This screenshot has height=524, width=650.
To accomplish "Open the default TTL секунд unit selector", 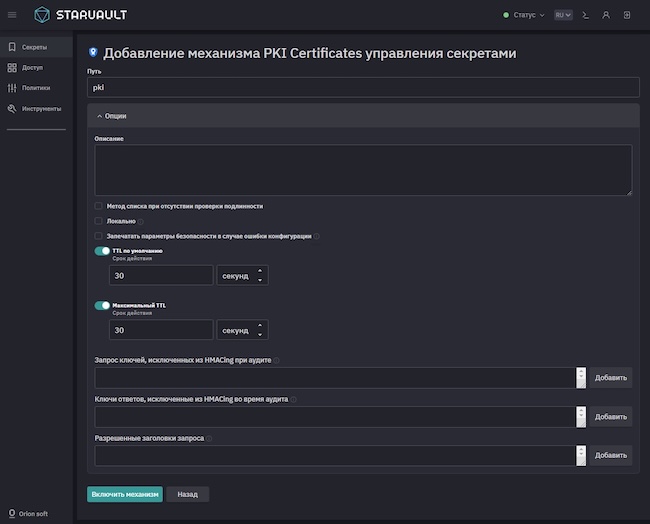I will point(242,275).
